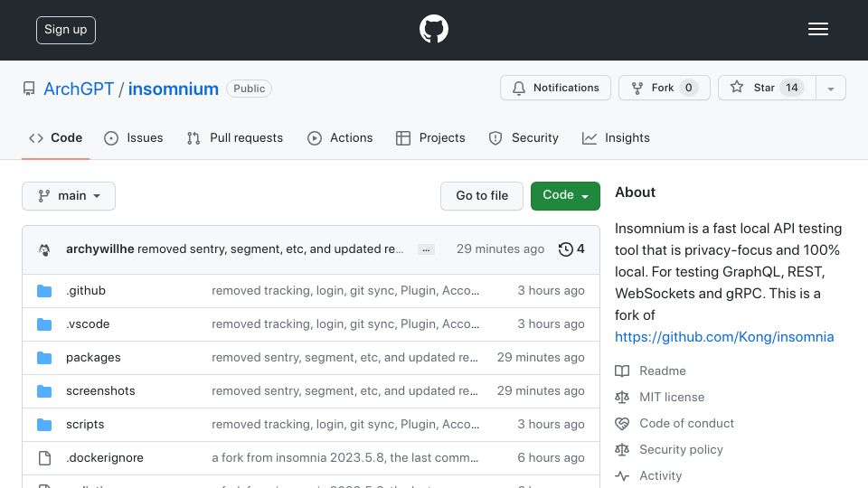Open the insomnium repository name link
Screen dimensions: 868x488
point(174,89)
